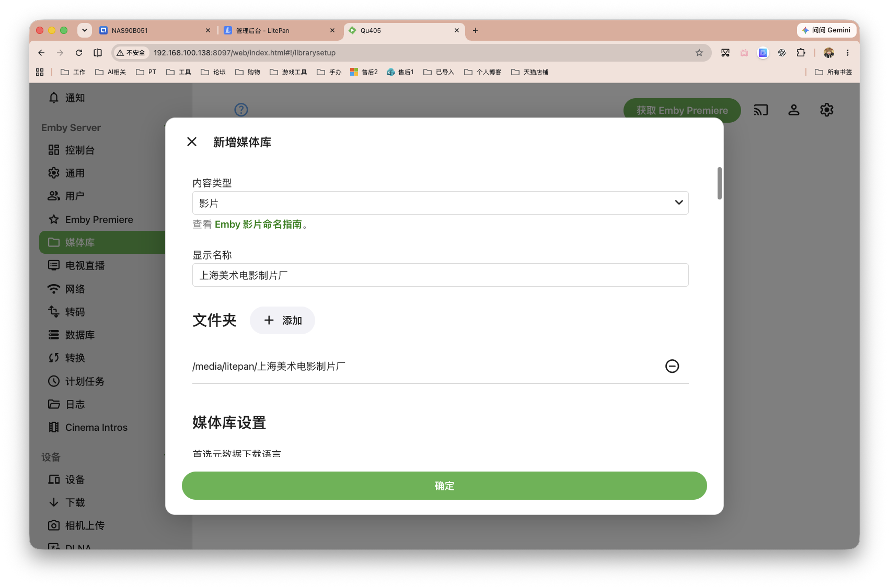Screen dimensions: 889x588
Task: Switch to the 管理后台 - LitePan tab
Action: click(279, 30)
